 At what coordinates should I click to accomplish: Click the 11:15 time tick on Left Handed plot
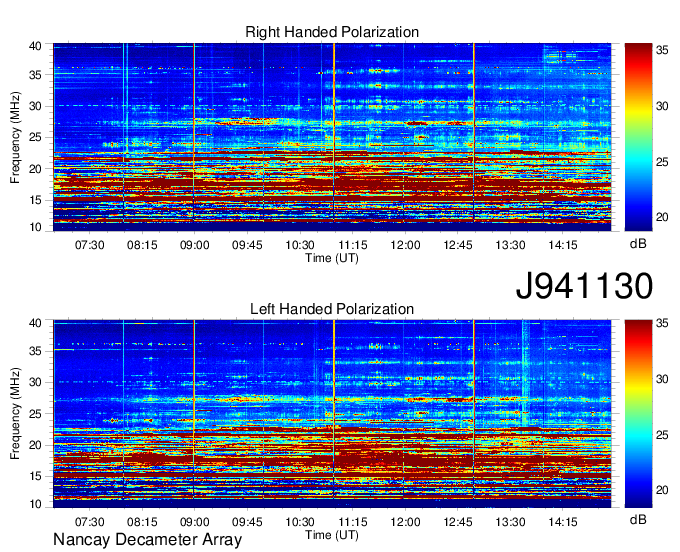(353, 522)
